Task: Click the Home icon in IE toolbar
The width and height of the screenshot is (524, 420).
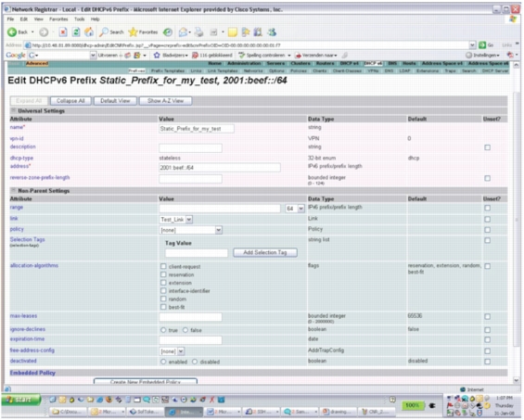Action: [89, 32]
